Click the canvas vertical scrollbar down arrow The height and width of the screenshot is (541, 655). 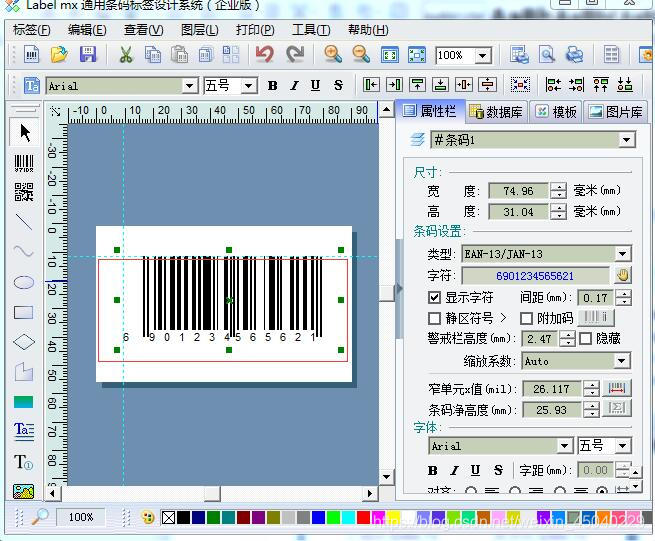point(386,477)
